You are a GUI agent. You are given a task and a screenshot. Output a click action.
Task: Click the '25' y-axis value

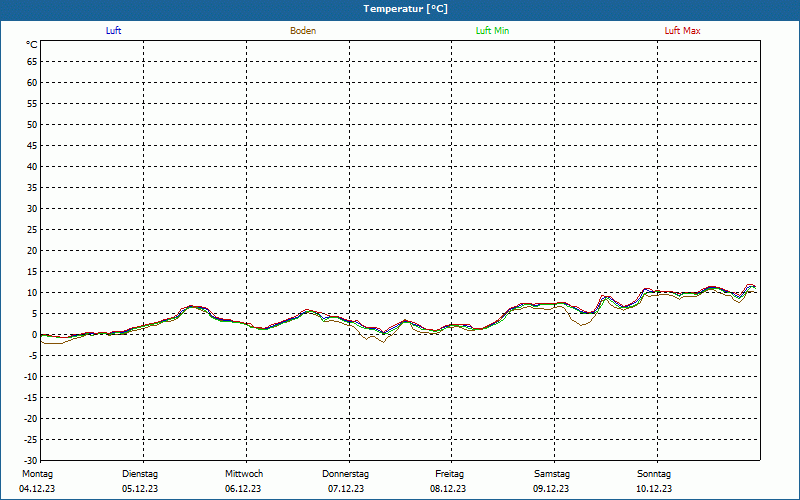pos(32,230)
